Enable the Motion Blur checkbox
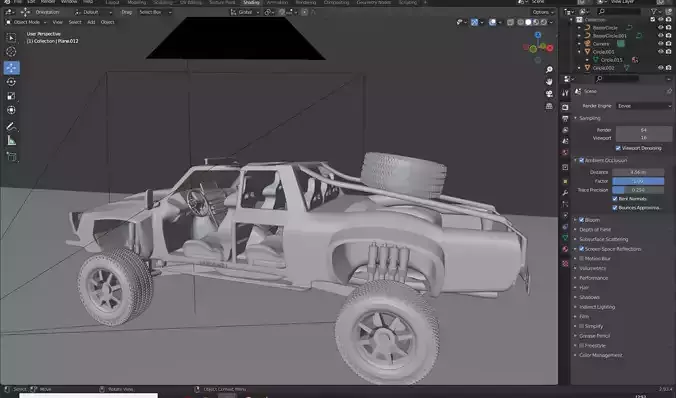Viewport: 676px width, 398px height. 582,259
